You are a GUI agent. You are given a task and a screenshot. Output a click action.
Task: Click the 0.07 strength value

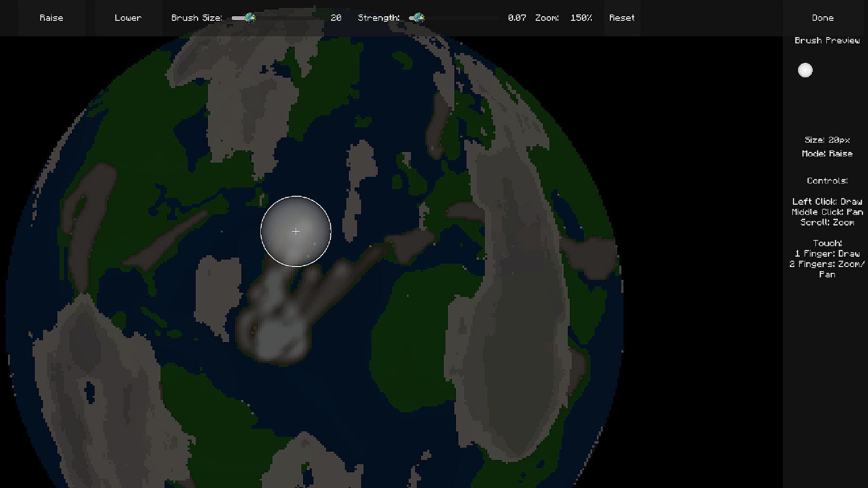(x=517, y=18)
